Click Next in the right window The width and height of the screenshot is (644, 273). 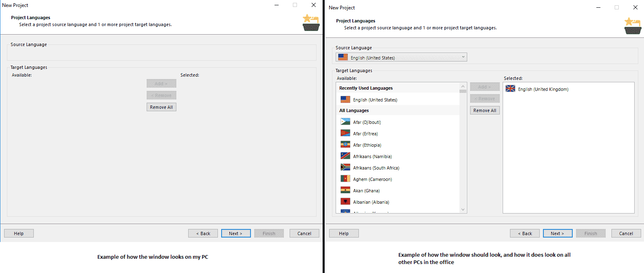[558, 233]
